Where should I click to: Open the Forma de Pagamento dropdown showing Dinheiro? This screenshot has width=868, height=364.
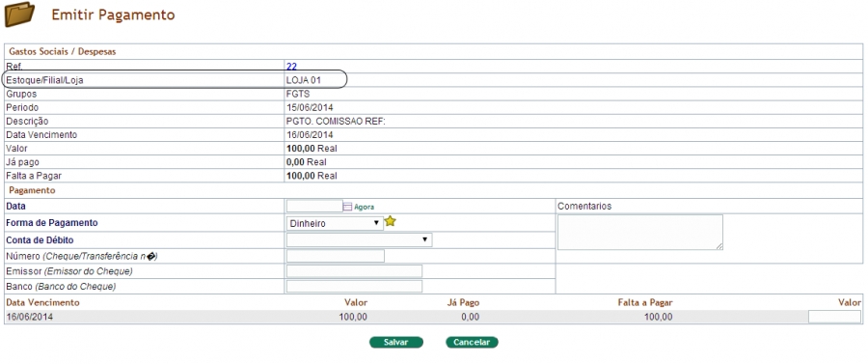[335, 223]
